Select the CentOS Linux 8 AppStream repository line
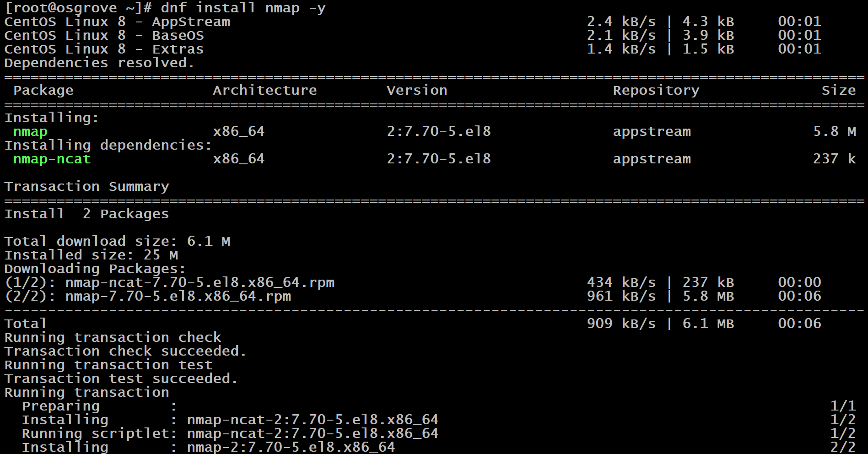The height and width of the screenshot is (454, 868). click(114, 21)
